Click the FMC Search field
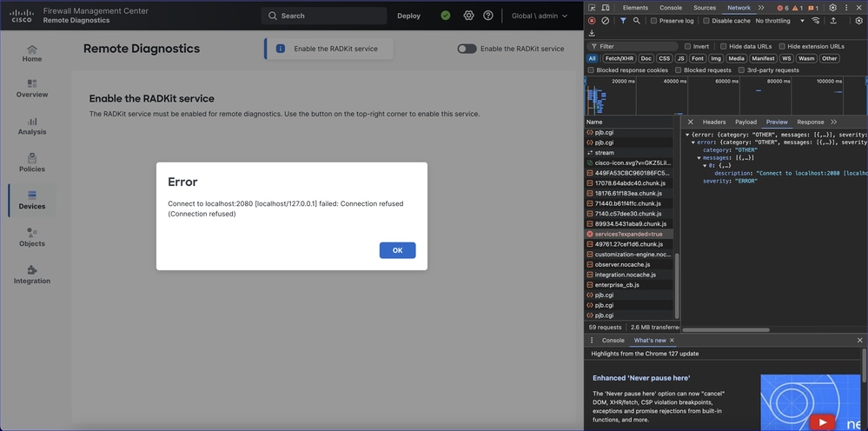868x431 pixels. pos(324,16)
